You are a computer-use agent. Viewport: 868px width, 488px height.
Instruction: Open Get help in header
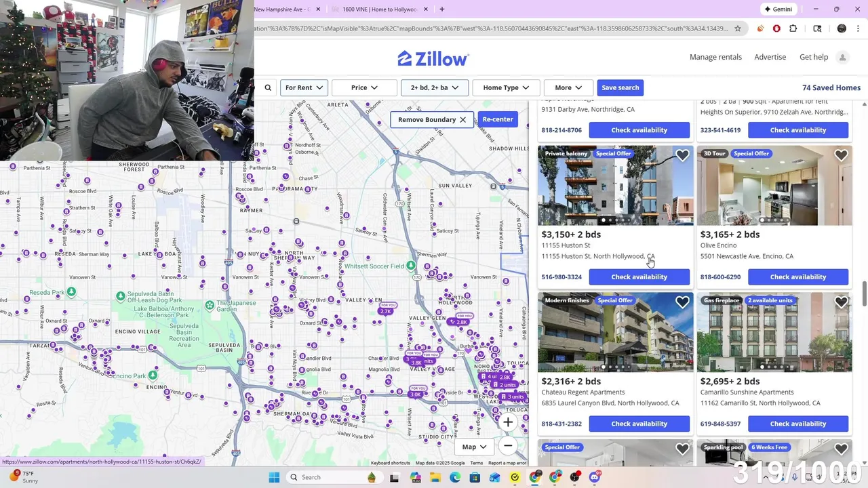tap(814, 57)
